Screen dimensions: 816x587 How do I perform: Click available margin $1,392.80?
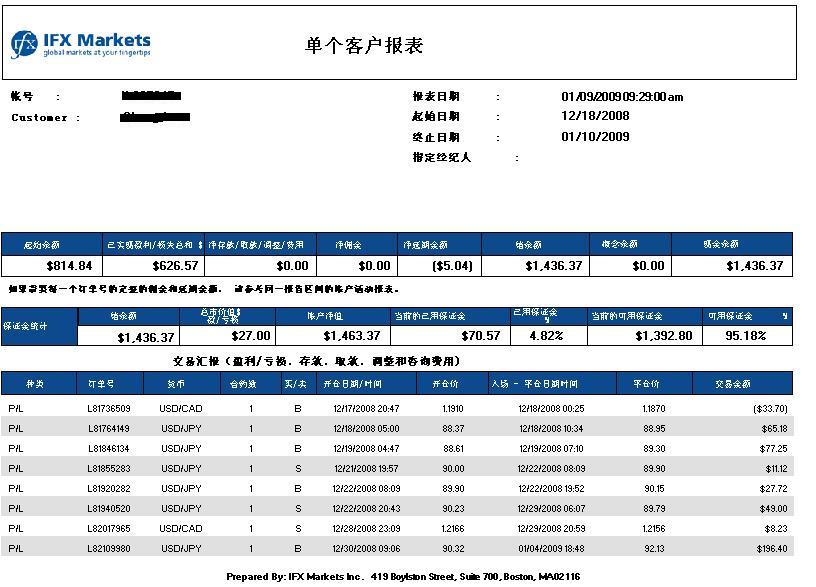coord(664,336)
